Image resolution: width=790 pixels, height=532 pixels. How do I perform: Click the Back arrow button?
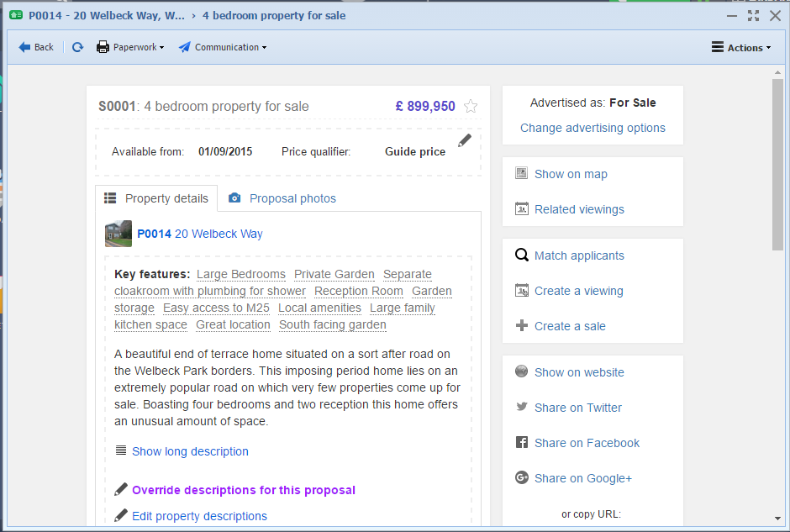(x=36, y=47)
